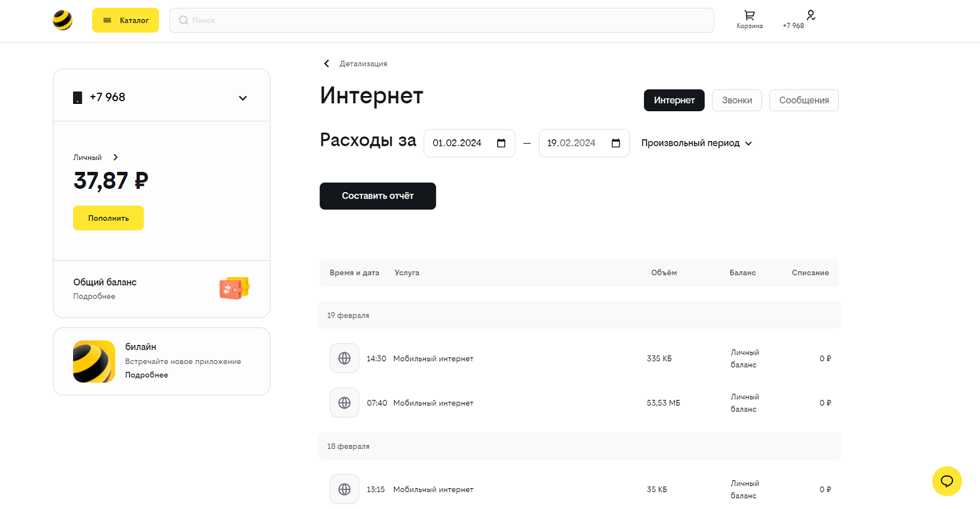This screenshot has height=509, width=980.
Task: Switch to the Интернет tab
Action: pyautogui.click(x=674, y=100)
